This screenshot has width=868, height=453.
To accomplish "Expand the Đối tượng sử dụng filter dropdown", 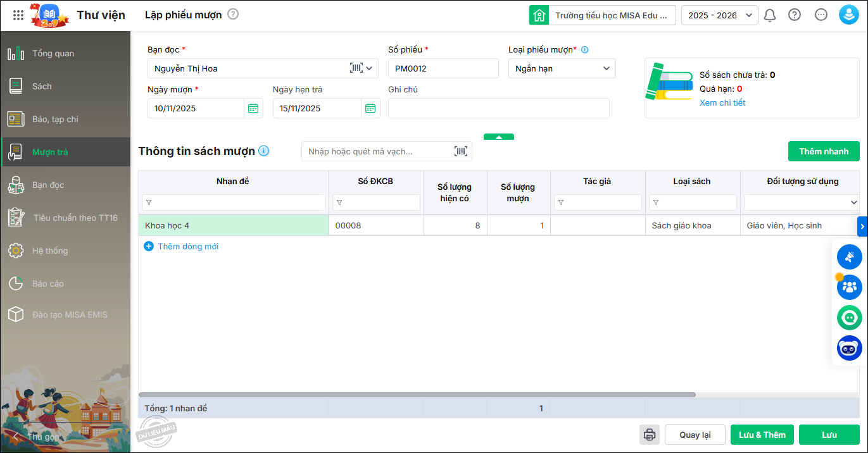I will click(853, 202).
